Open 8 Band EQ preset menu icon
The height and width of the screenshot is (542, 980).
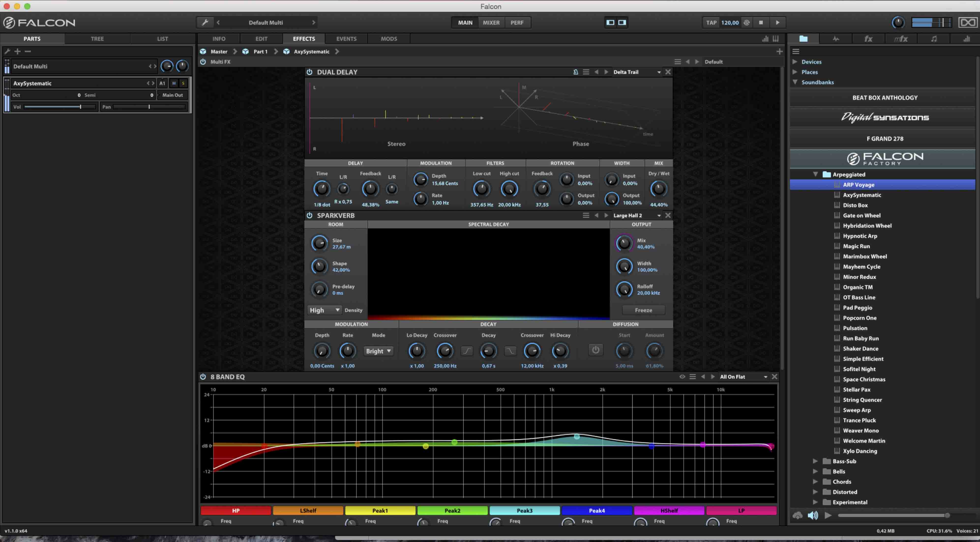(692, 377)
